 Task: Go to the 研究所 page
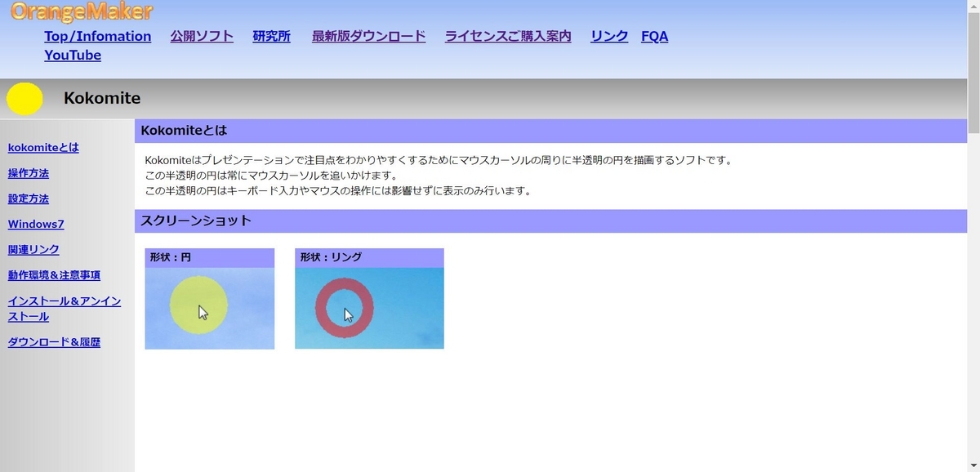tap(272, 36)
